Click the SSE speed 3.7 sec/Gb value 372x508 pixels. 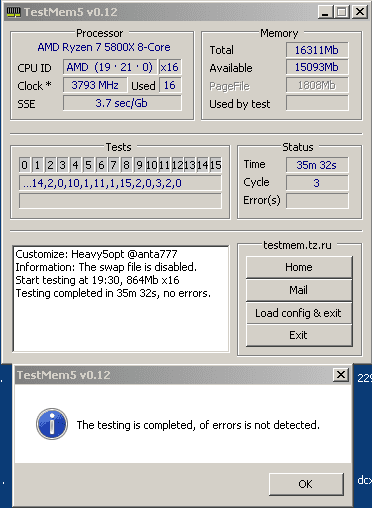122,103
